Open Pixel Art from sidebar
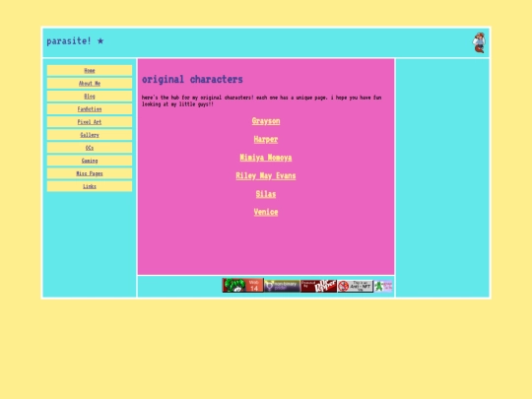 (90, 122)
